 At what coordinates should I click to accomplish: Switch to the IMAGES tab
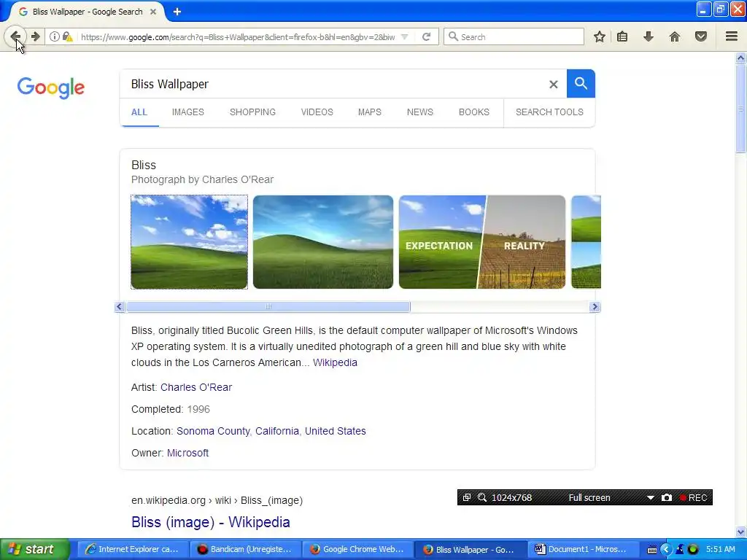pyautogui.click(x=187, y=112)
